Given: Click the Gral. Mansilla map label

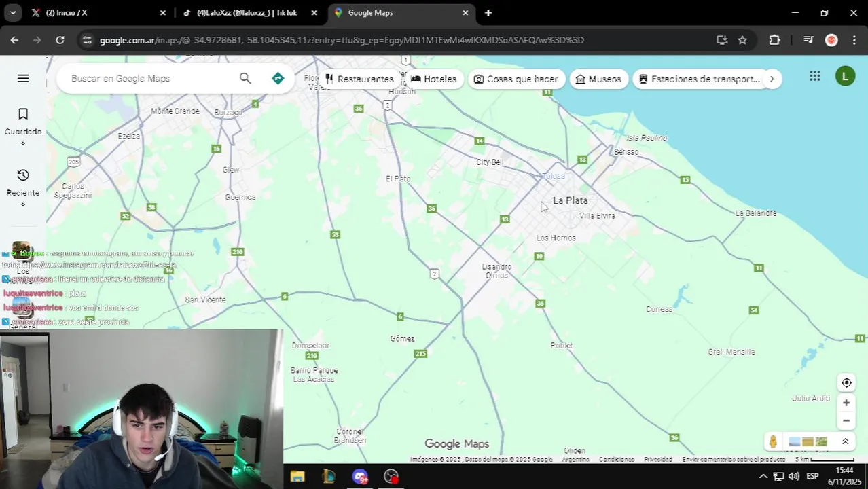Looking at the screenshot, I should (x=731, y=352).
